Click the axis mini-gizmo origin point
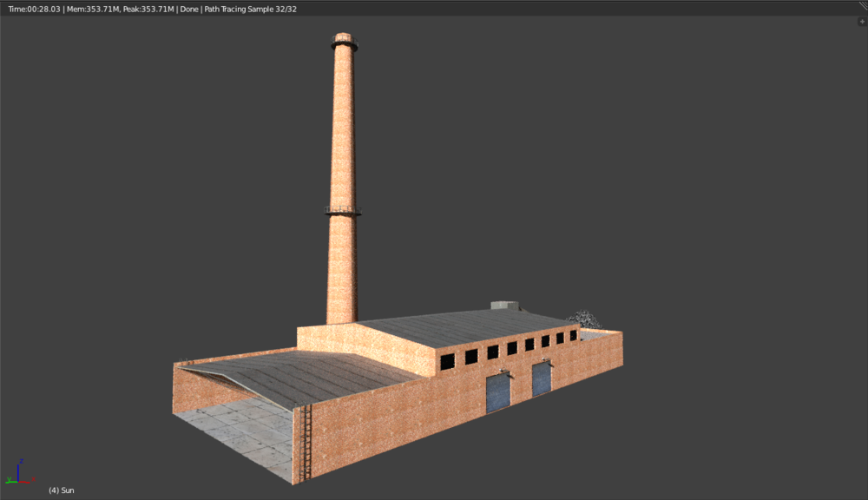Viewport: 868px width, 500px height. pos(18,481)
